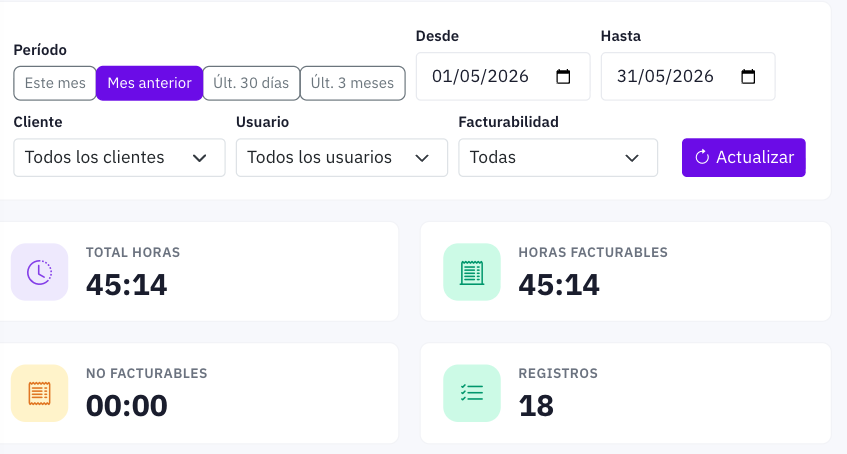Screen dimensions: 847x454
Task: Select the Últ. 3 meses period
Action: 353,83
